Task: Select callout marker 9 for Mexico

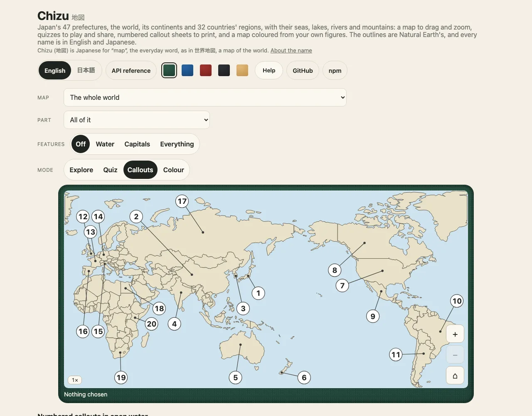Action: pos(373,317)
